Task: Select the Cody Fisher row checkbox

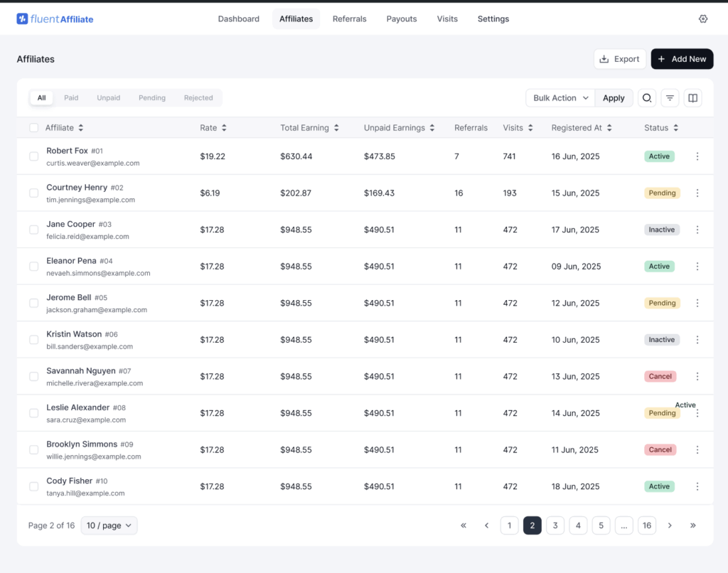Action: 34,487
